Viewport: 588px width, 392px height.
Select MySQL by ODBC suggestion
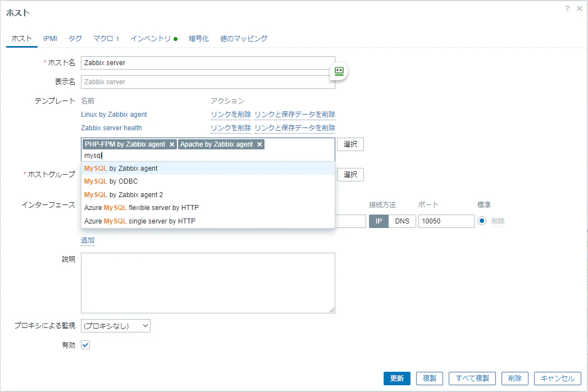pos(208,181)
